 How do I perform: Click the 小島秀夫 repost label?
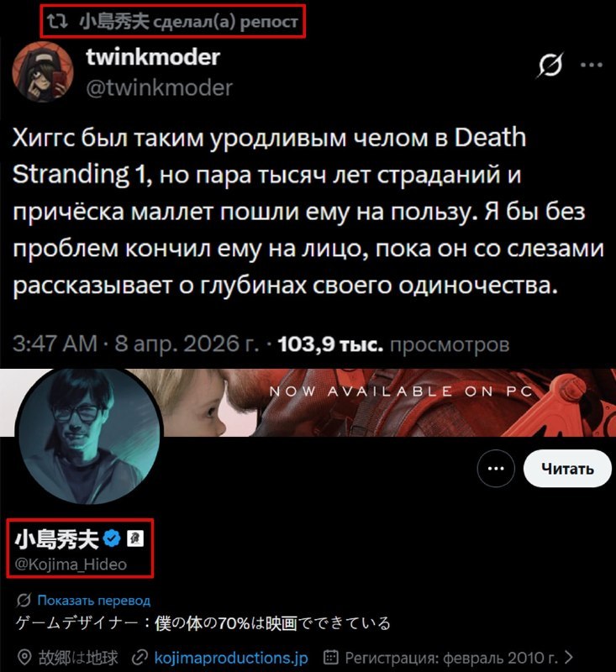click(188, 21)
